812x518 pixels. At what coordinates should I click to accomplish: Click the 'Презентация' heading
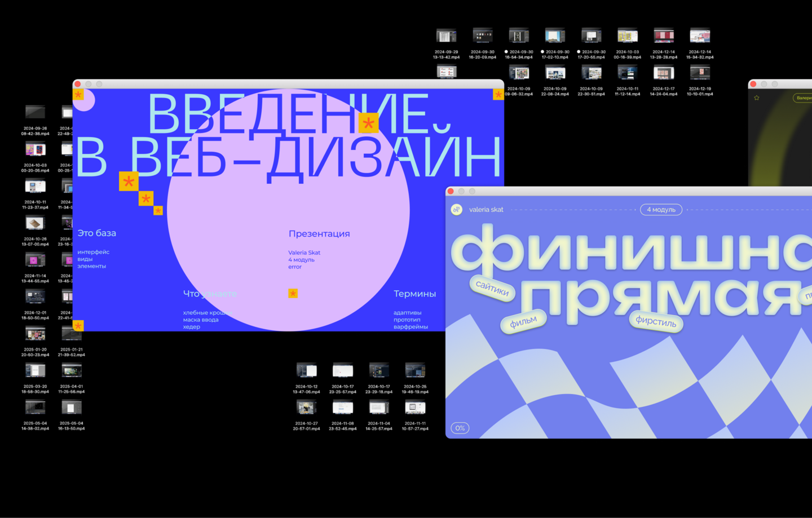[319, 234]
